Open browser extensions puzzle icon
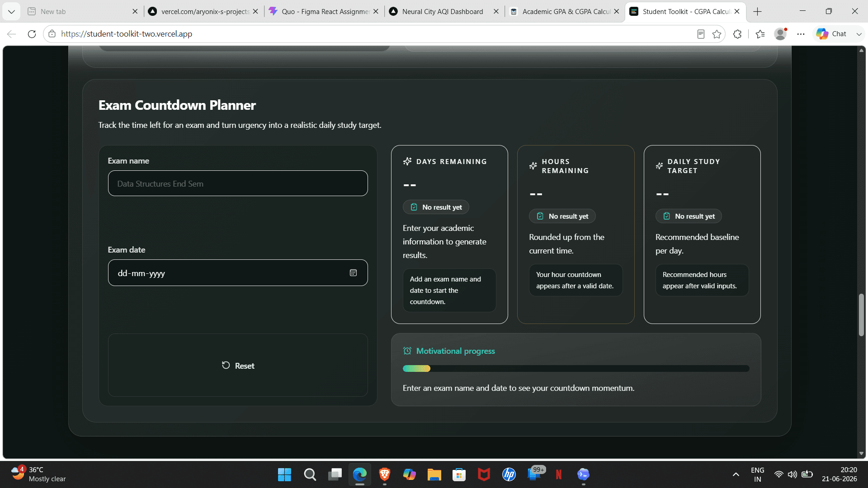Image resolution: width=868 pixels, height=488 pixels. pos(737,34)
